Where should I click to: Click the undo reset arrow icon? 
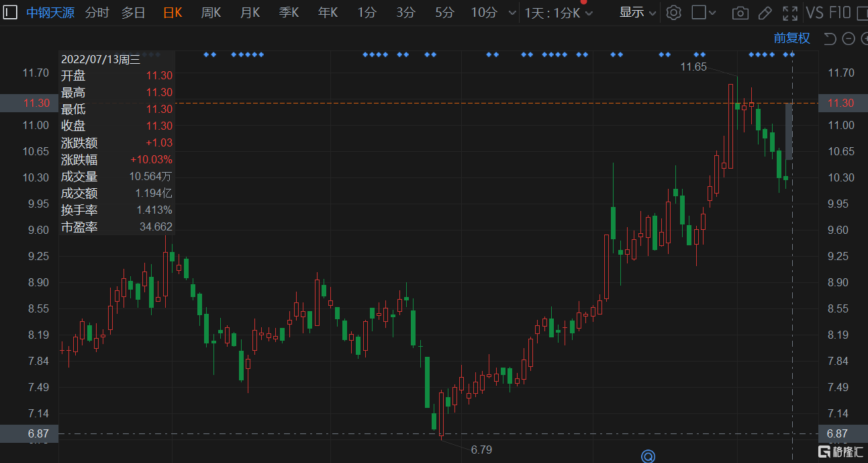pos(830,38)
